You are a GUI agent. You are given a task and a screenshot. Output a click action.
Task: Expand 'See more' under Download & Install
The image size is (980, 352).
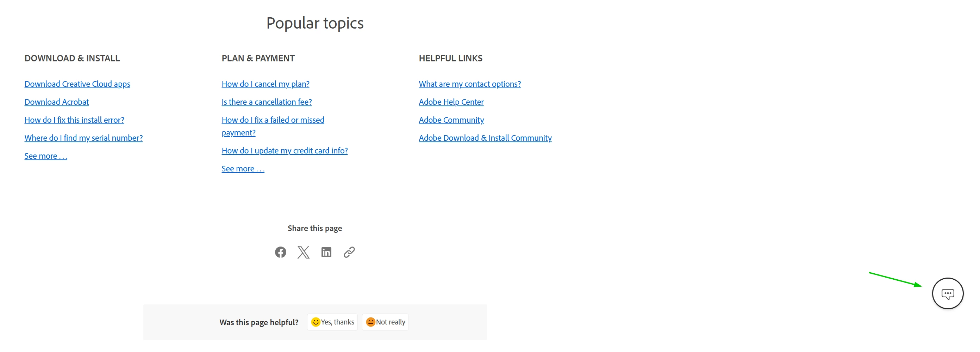coord(46,156)
